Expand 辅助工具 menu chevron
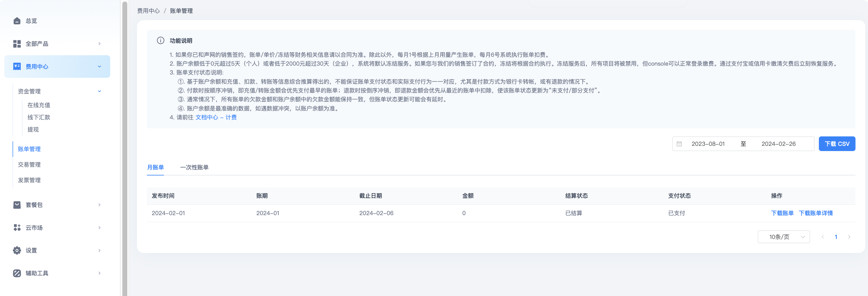The width and height of the screenshot is (868, 296). (99, 273)
